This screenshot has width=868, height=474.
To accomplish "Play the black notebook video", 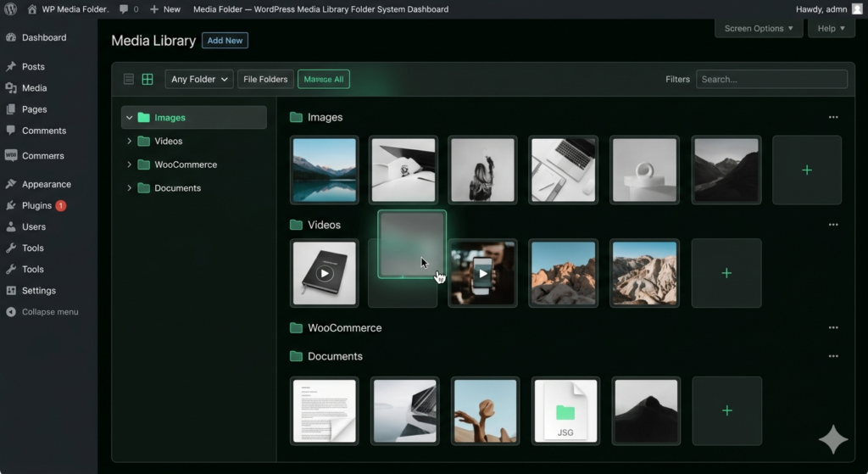I will pyautogui.click(x=325, y=273).
